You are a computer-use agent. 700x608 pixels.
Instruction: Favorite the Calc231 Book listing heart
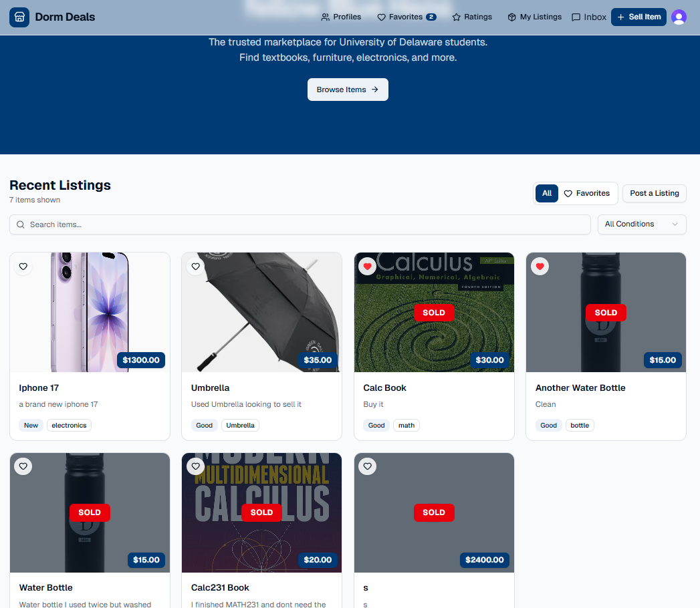(x=195, y=466)
